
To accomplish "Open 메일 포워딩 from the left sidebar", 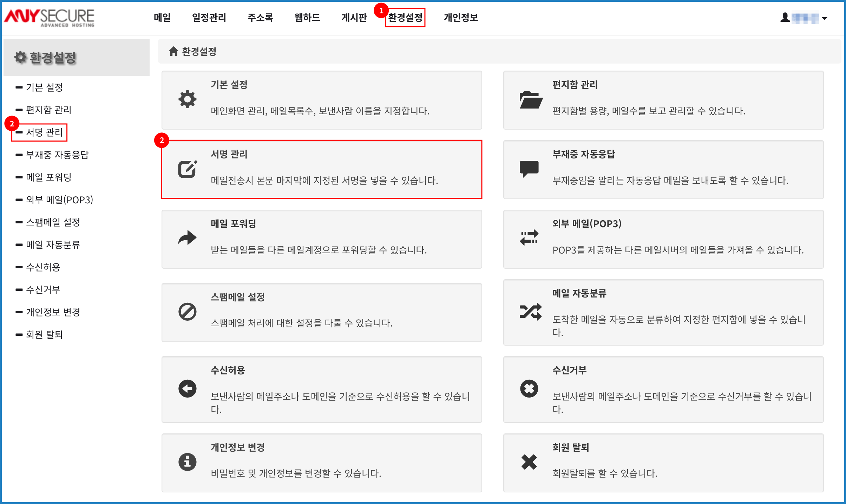I will [x=49, y=177].
